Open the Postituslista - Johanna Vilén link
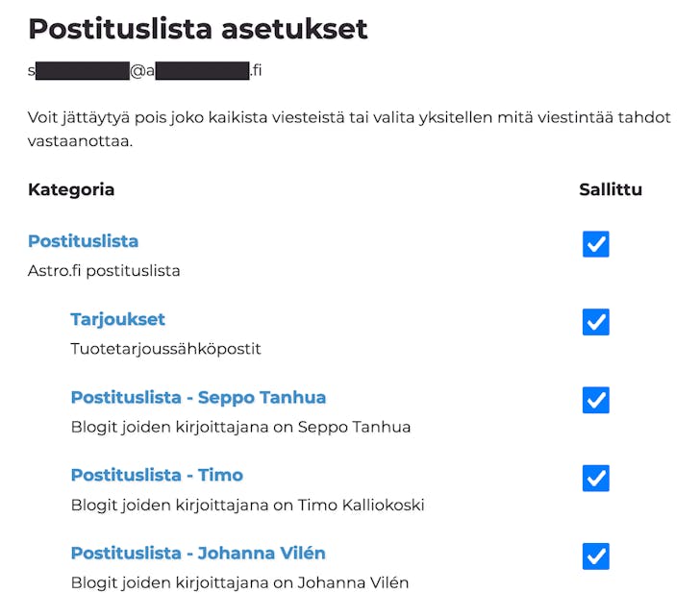Image resolution: width=700 pixels, height=593 pixels. pyautogui.click(x=198, y=553)
